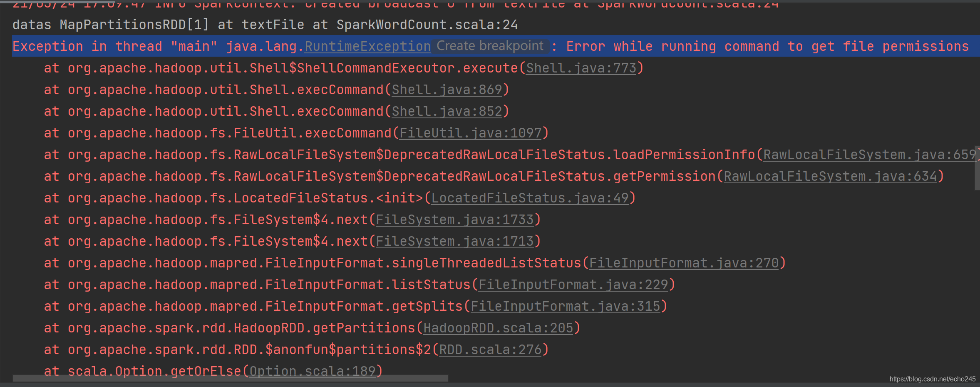Click 'Error while running command' message text
This screenshot has height=387, width=980.
[672, 46]
